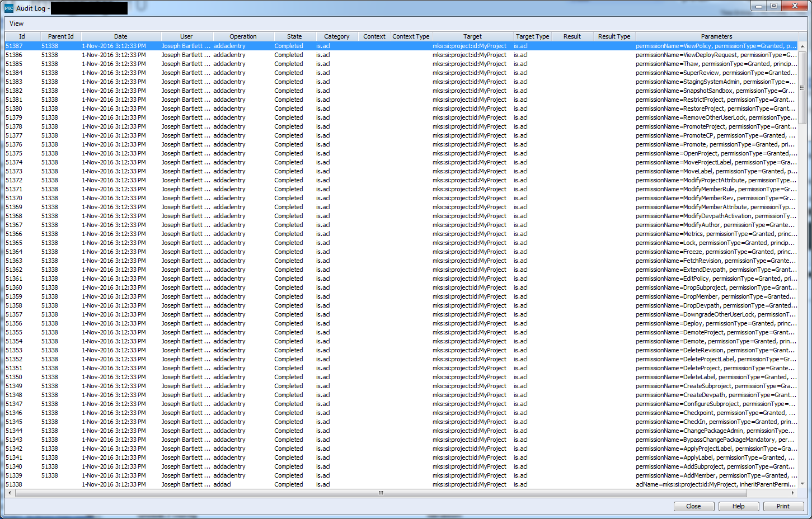Select row with permissionName=Metrics

click(401, 234)
